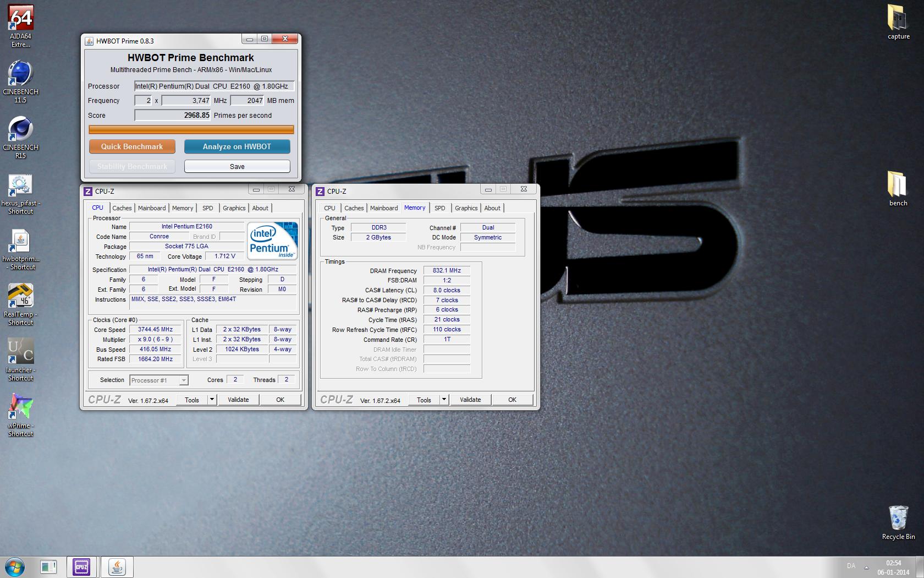The width and height of the screenshot is (924, 578).
Task: Open the RealTemp shortcut icon
Action: point(20,304)
